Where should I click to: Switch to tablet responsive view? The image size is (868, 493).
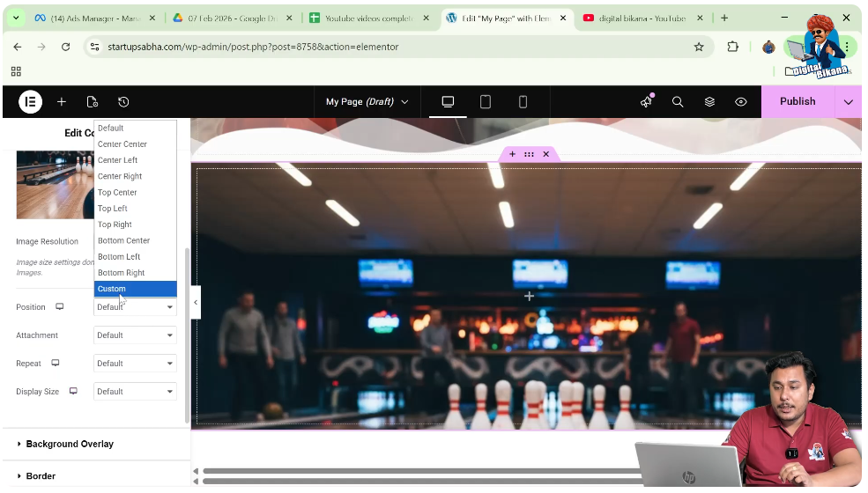coord(486,102)
